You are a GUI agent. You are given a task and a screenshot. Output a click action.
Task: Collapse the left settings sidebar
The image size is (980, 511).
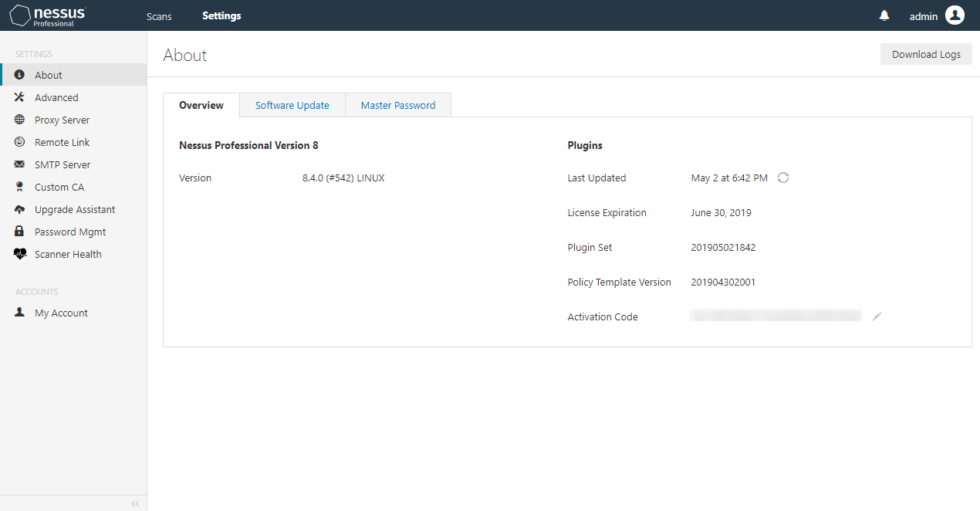pyautogui.click(x=135, y=503)
